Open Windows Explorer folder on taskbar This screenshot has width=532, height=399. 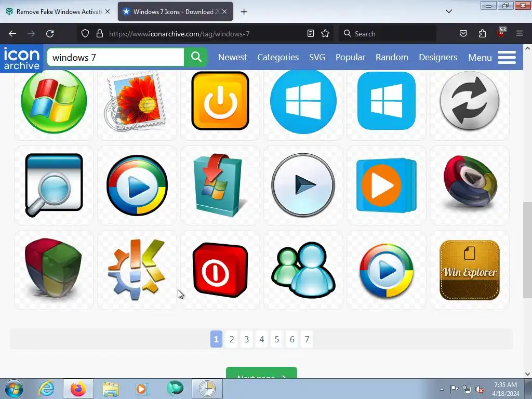click(111, 389)
